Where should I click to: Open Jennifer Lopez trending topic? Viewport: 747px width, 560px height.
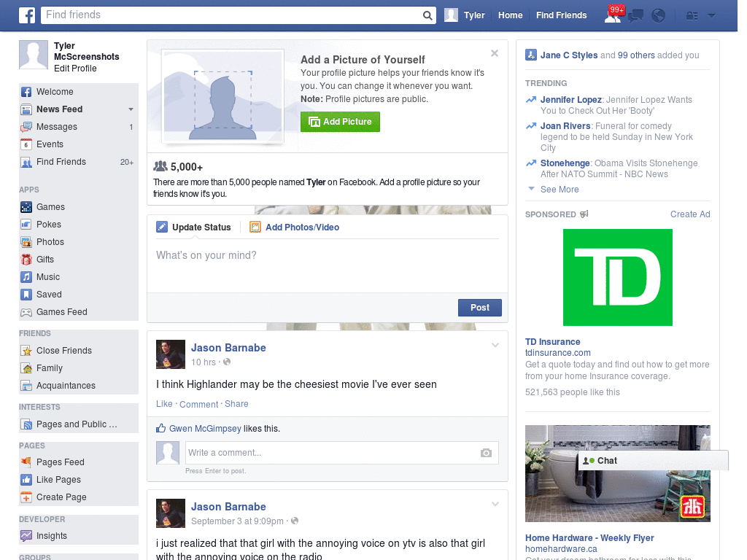click(x=570, y=100)
